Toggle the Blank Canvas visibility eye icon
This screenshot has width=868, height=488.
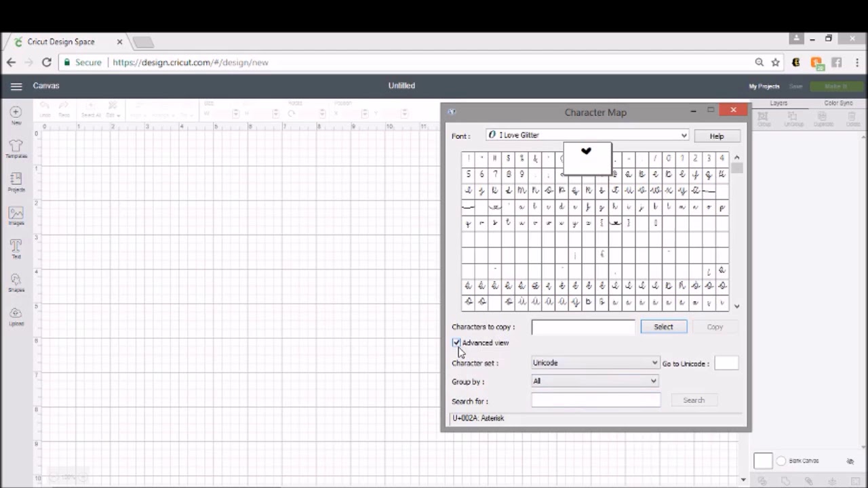pyautogui.click(x=850, y=462)
